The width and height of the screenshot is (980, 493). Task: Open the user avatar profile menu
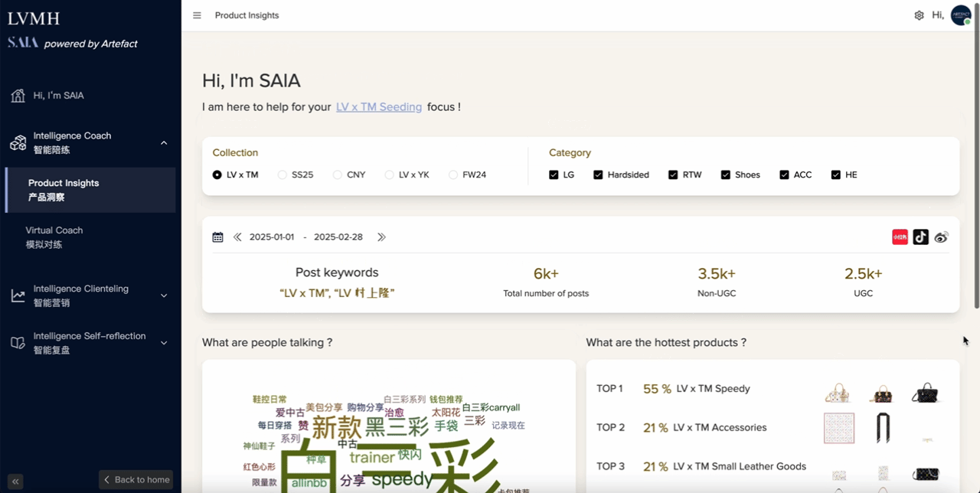(x=961, y=15)
